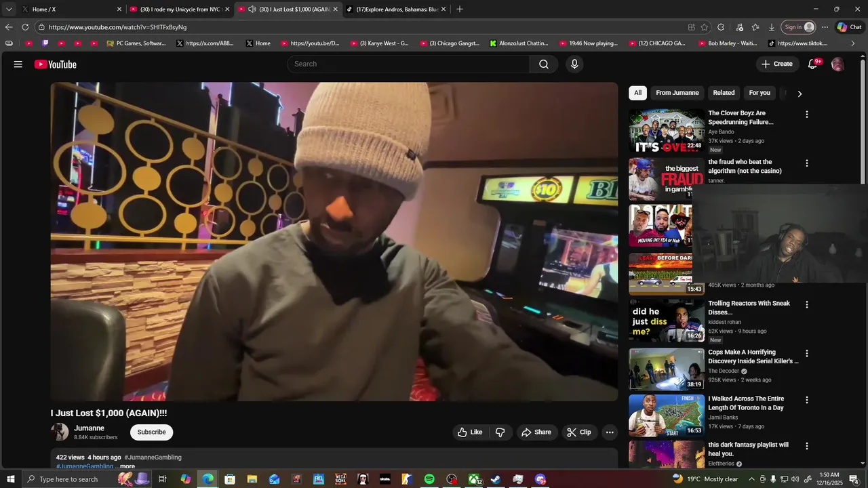This screenshot has height=488, width=868.
Task: Dislike the video with thumbs-down icon
Action: (x=500, y=432)
